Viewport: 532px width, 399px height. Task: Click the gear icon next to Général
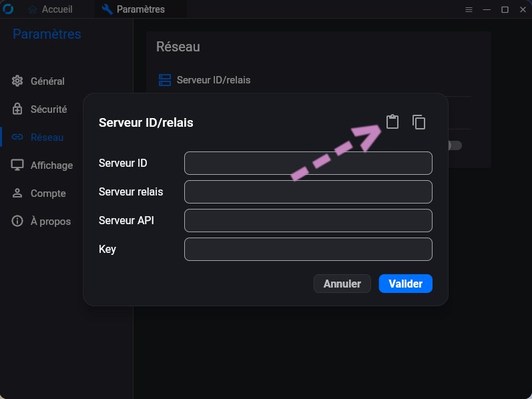(x=17, y=81)
